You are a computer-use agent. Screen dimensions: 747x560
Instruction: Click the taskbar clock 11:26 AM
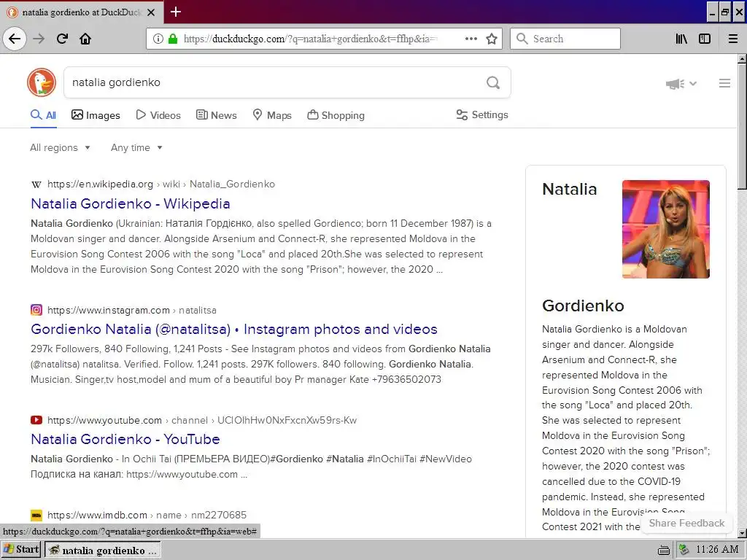pyautogui.click(x=717, y=550)
